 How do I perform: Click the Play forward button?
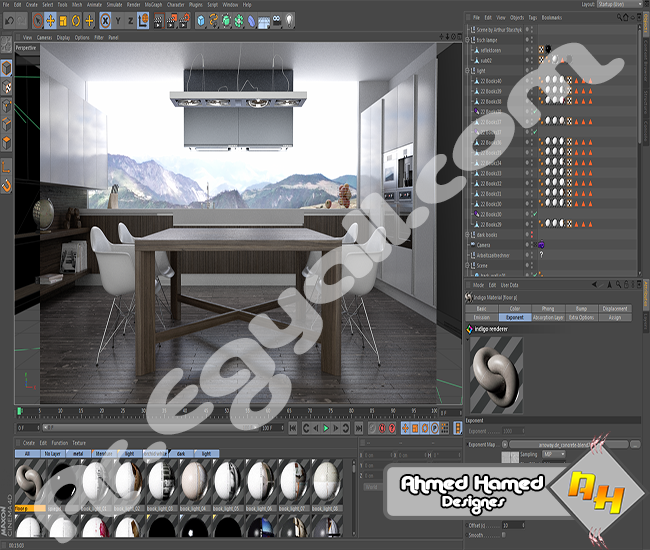[326, 428]
